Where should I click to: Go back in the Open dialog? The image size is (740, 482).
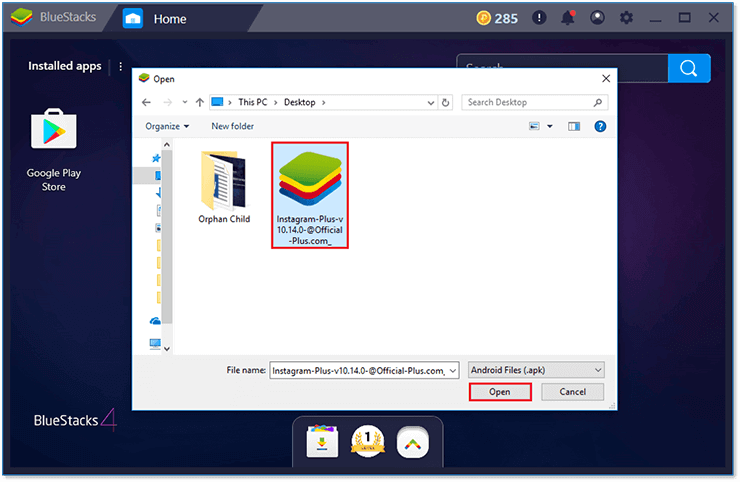pos(146,102)
